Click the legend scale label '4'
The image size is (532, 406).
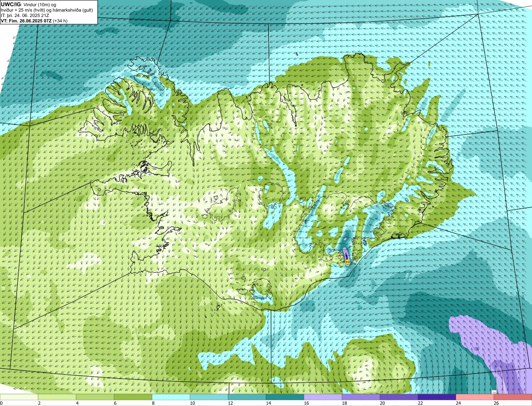77,403
